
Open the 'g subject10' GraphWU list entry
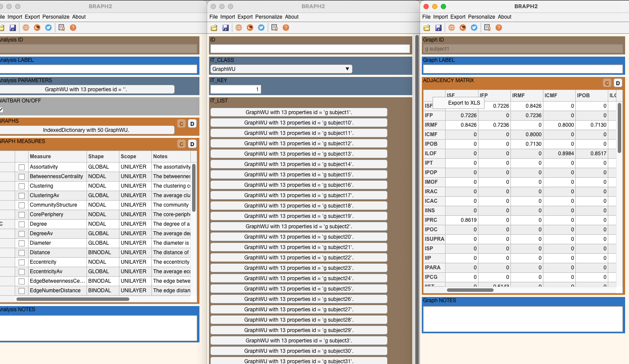tap(298, 123)
